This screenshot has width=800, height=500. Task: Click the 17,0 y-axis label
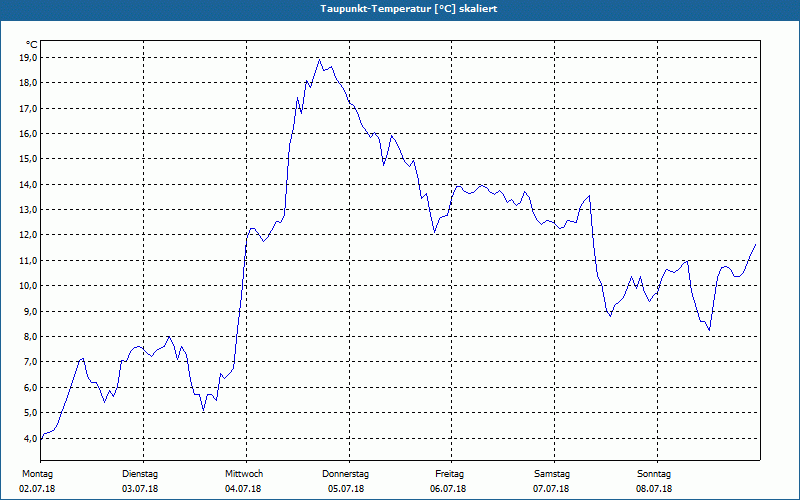28,109
